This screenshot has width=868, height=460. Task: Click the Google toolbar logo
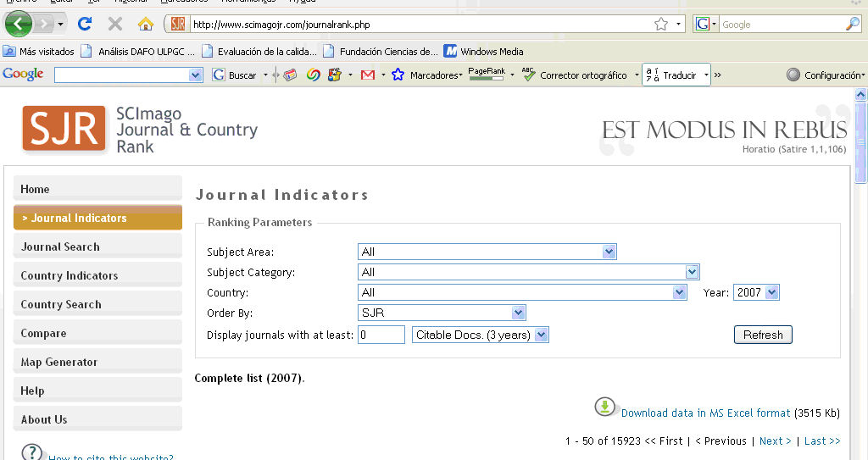[x=23, y=75]
